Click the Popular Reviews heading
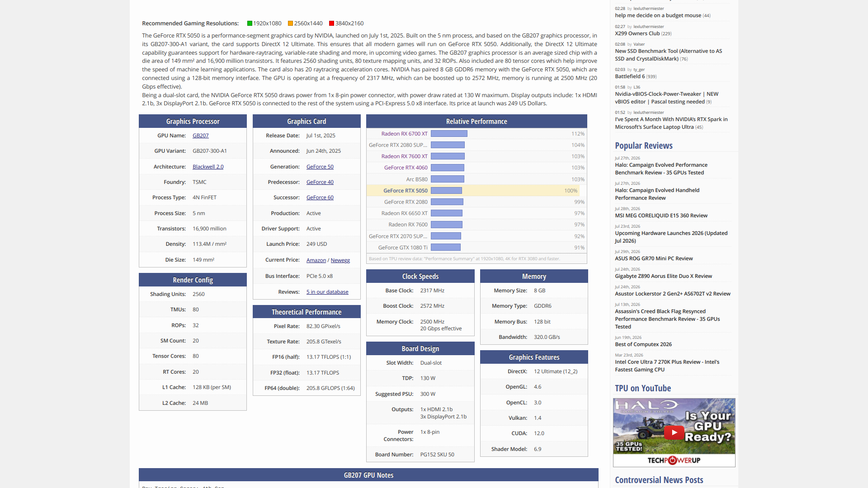 (x=643, y=145)
